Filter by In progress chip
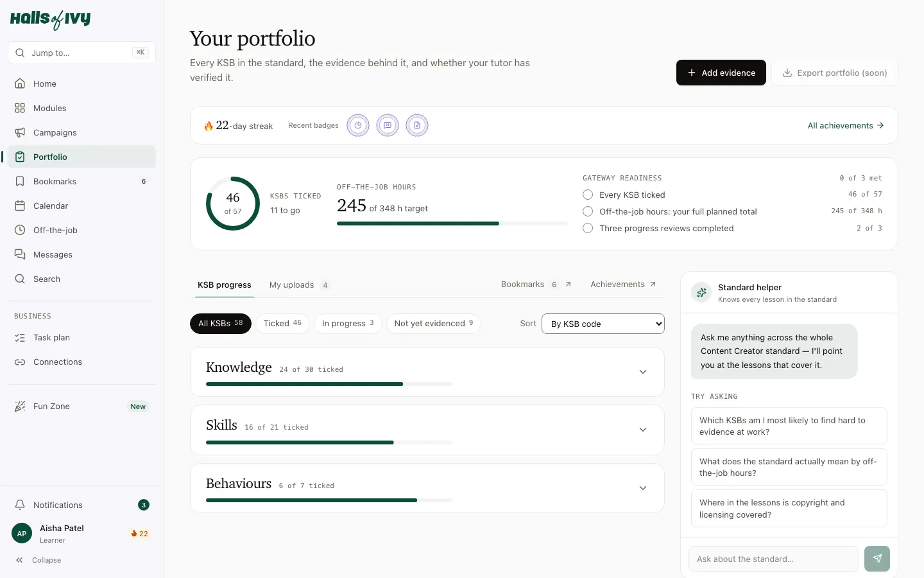 (348, 324)
